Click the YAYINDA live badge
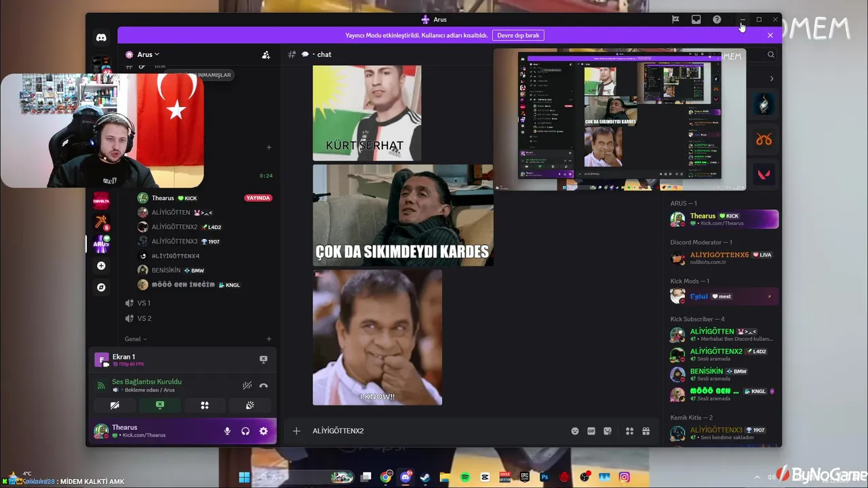 coord(258,198)
